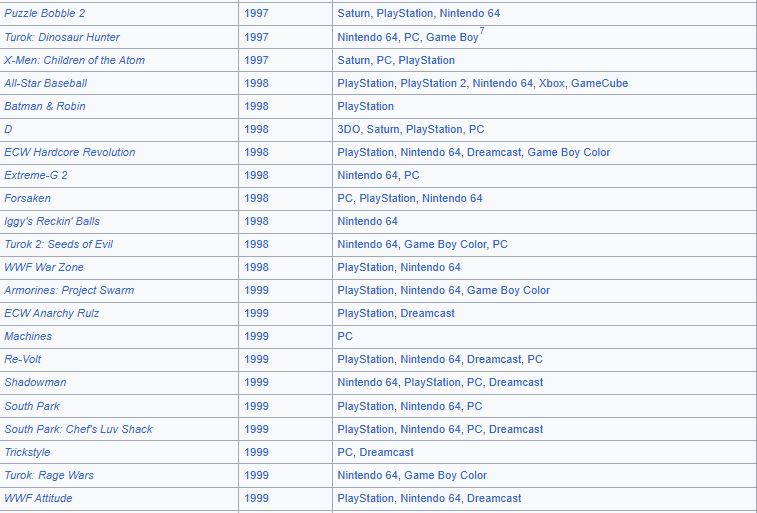Open Game Boy link in Turok: Dinosaur Hunter row

coord(452,37)
